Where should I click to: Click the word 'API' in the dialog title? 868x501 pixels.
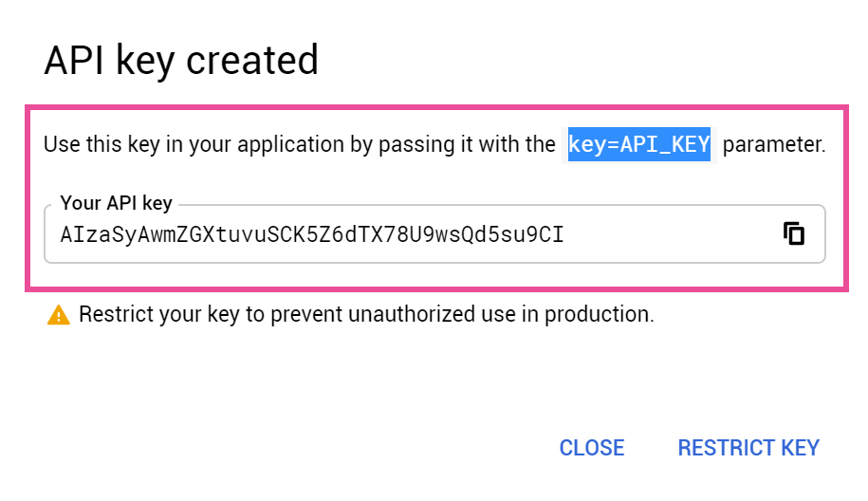pos(74,60)
